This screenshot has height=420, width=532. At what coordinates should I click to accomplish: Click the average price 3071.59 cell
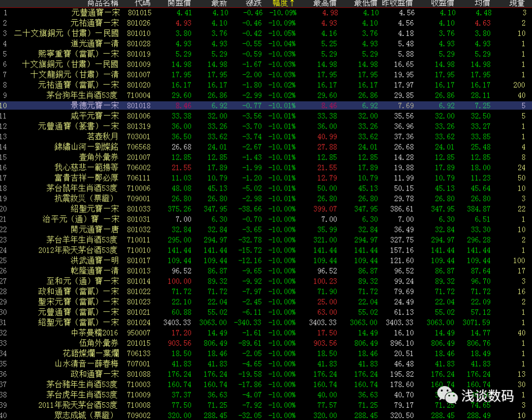pos(476,323)
